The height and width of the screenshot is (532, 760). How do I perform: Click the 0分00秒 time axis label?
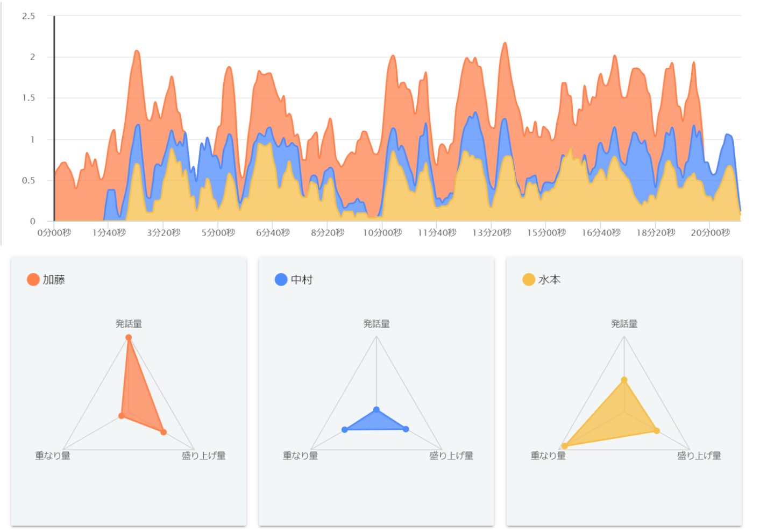[54, 233]
